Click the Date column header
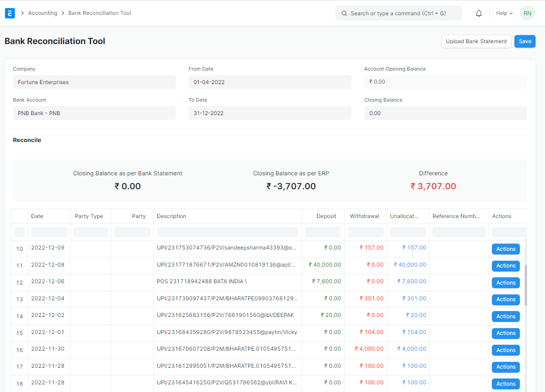The width and height of the screenshot is (545, 392). 37,216
